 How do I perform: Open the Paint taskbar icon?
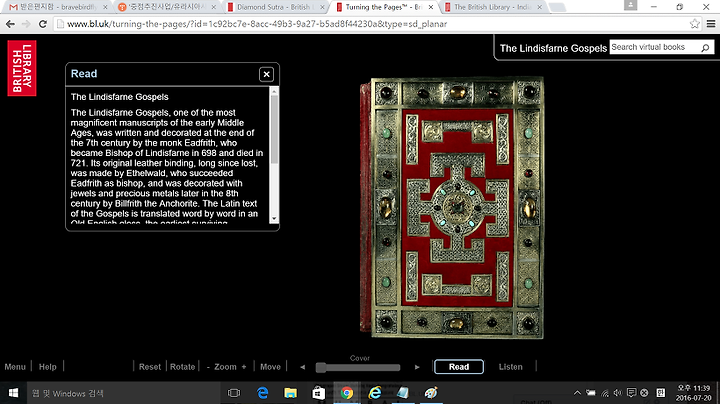pos(431,393)
